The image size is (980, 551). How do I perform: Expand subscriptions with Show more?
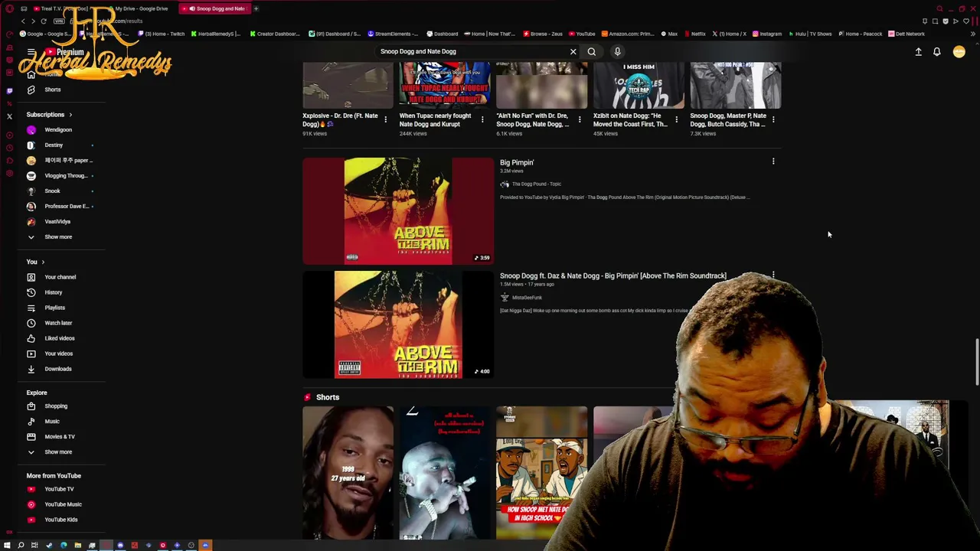pos(58,237)
